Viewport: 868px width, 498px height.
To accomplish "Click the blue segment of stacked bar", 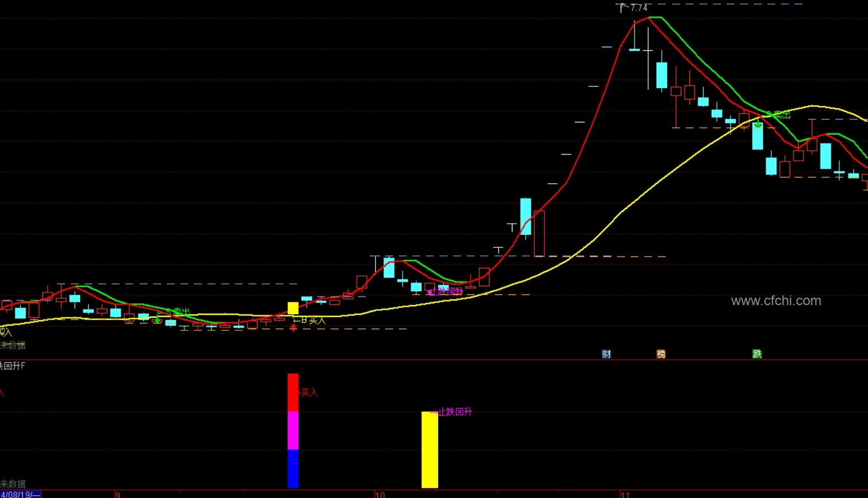I will coord(293,468).
